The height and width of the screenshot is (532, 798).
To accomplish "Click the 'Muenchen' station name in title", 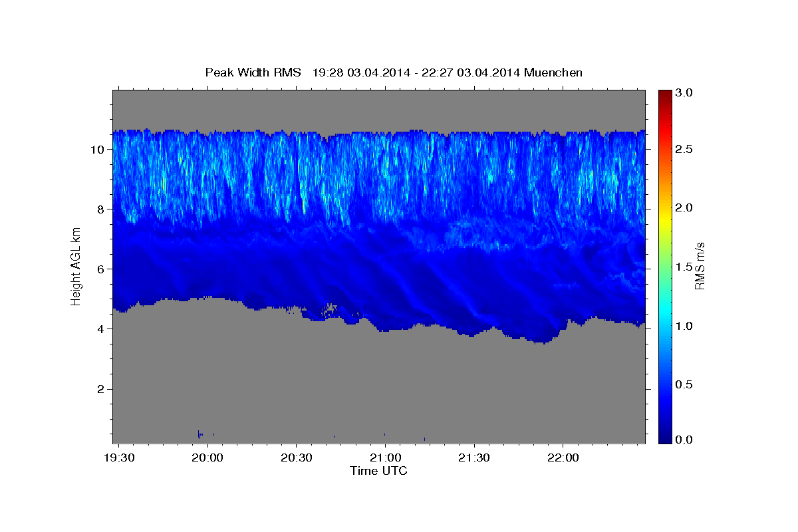I will pos(553,72).
